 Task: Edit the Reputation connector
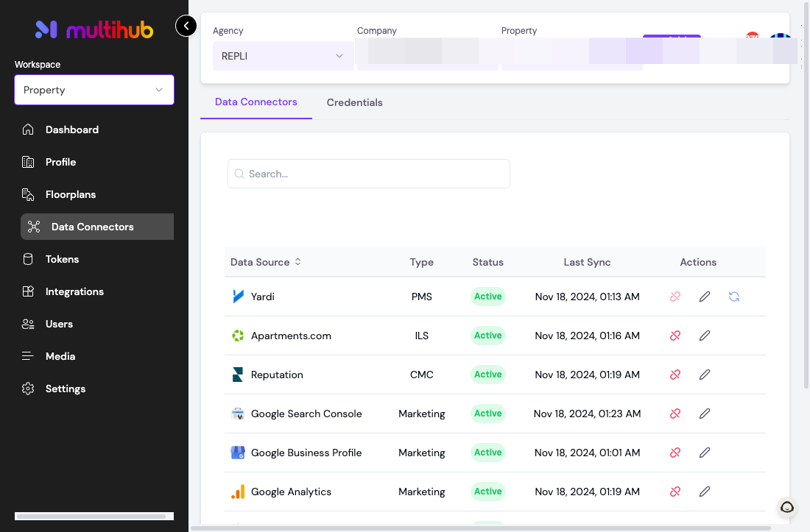coord(705,375)
